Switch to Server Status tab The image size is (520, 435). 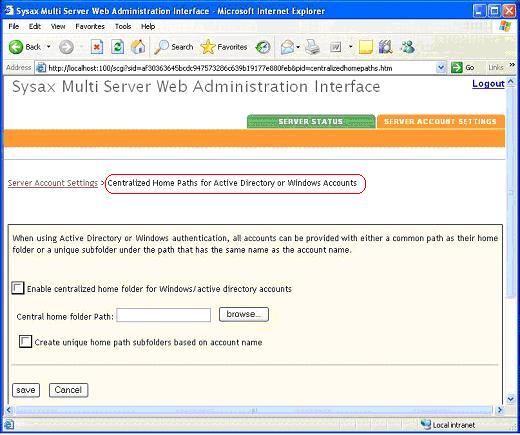(311, 121)
